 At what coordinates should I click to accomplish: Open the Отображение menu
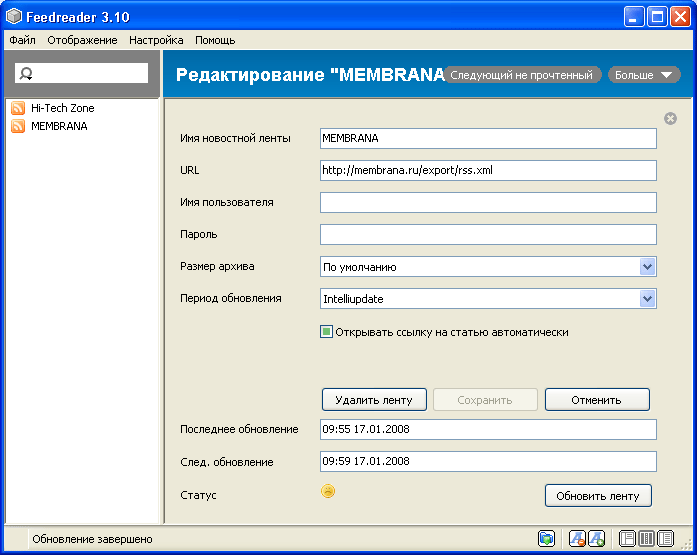coord(82,40)
